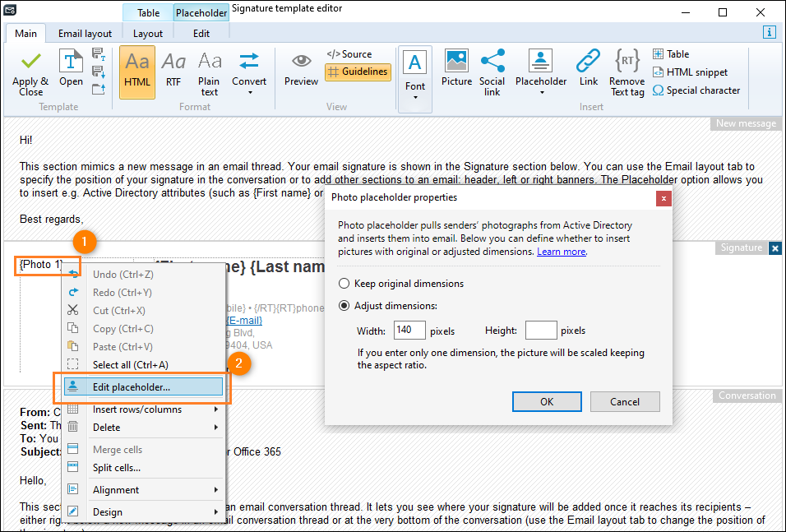
Task: Click the info icon at top right
Action: tap(770, 32)
